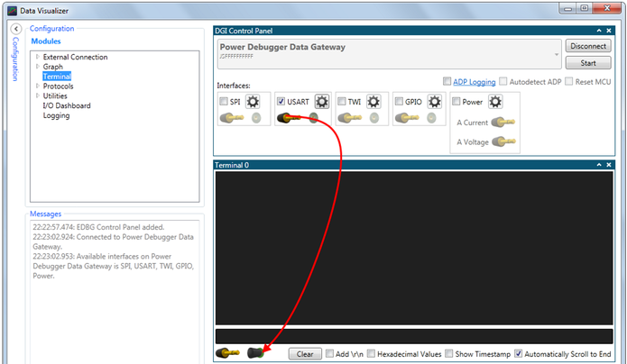Click the USART sink socket icon
627x364 pixels.
[314, 118]
